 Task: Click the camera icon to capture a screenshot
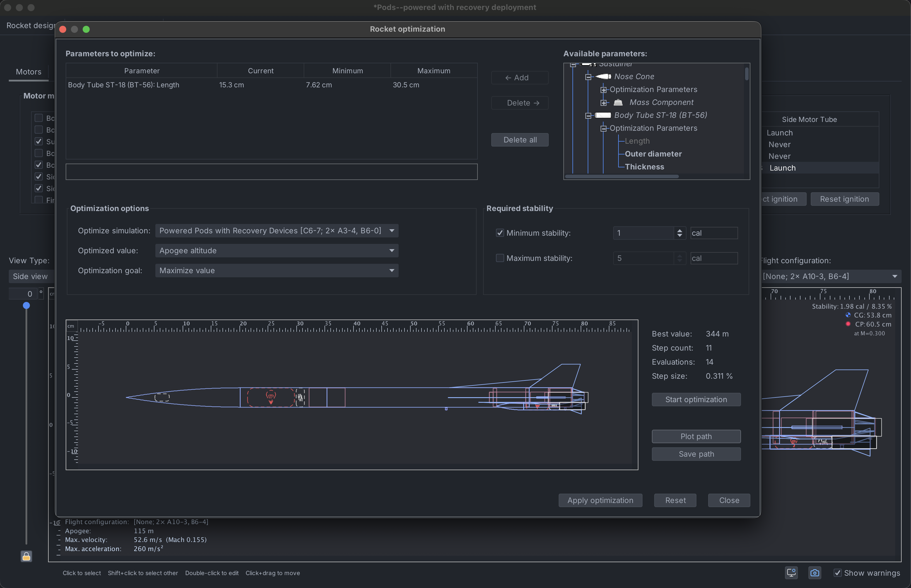[x=815, y=573]
